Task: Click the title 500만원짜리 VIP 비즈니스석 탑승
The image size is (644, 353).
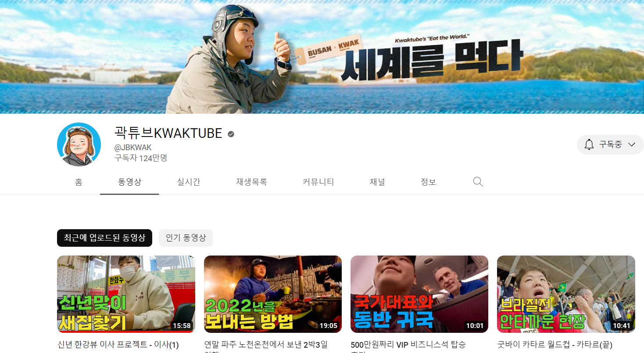Action: [408, 345]
